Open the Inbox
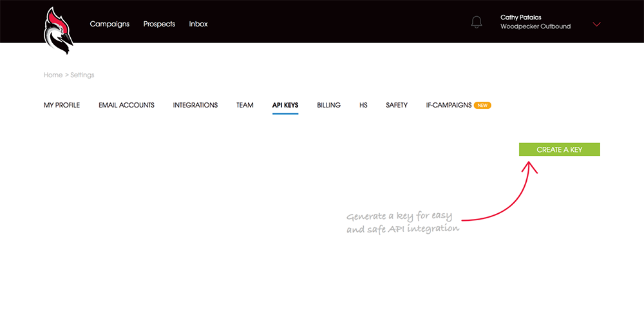644x322 pixels. (x=198, y=24)
